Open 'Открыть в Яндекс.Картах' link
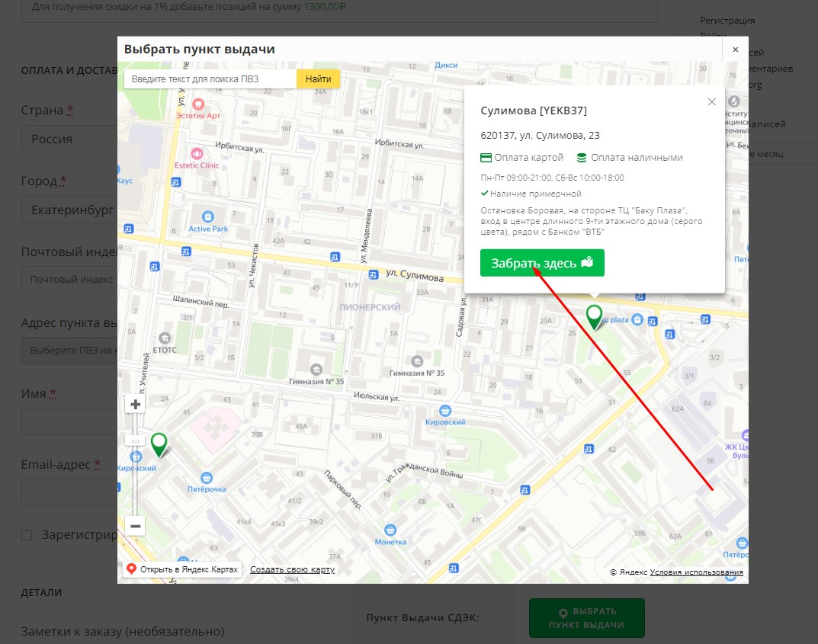 pyautogui.click(x=183, y=569)
